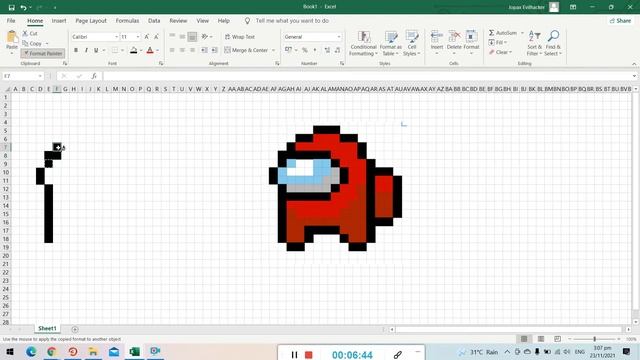
Task: Open Sort & Filter menu
Action: pos(534,43)
